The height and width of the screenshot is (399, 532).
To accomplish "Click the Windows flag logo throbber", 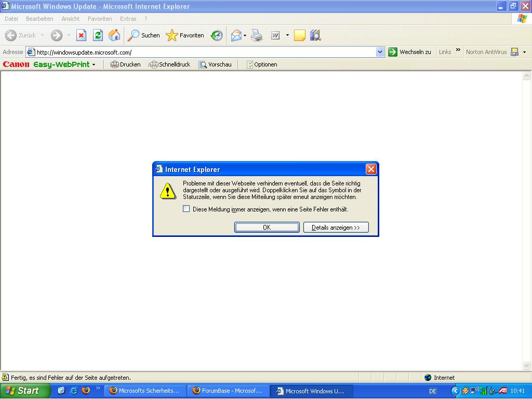I will pyautogui.click(x=522, y=19).
